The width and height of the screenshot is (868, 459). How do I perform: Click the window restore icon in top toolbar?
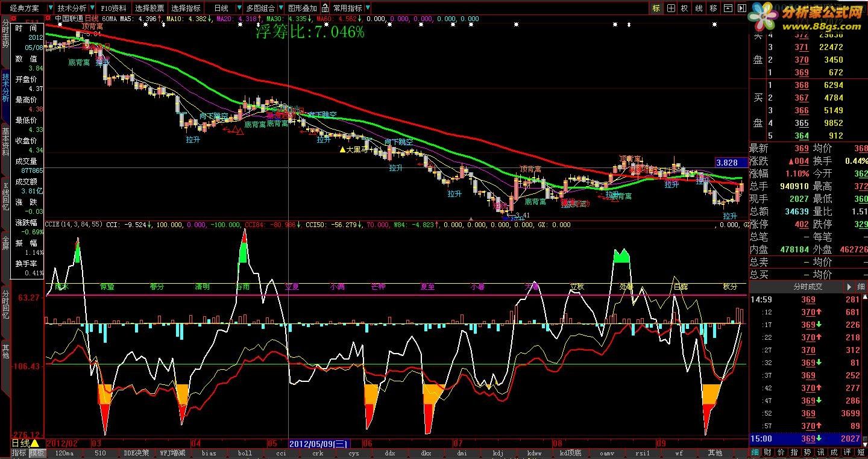click(728, 8)
